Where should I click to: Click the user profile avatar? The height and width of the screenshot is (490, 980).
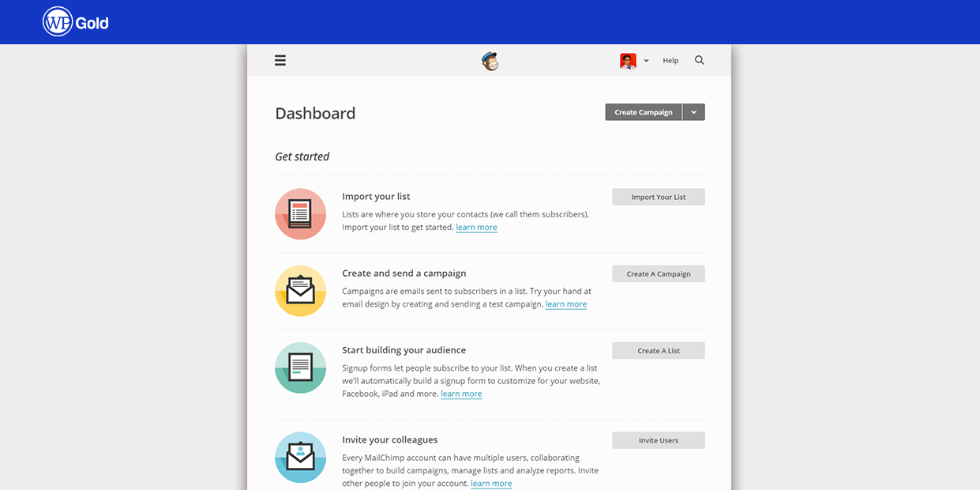pos(628,61)
